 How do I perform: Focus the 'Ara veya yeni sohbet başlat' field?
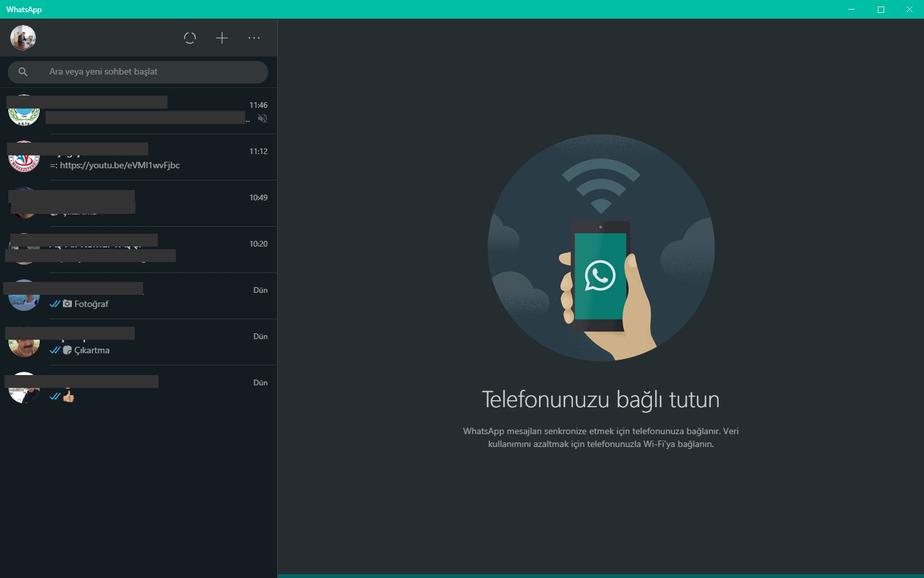tap(138, 72)
